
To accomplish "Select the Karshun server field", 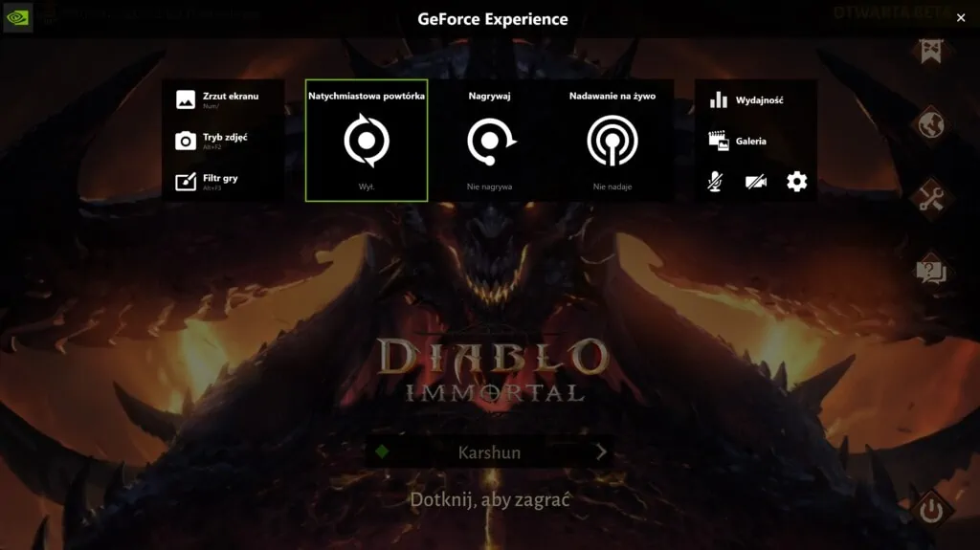I will point(489,451).
